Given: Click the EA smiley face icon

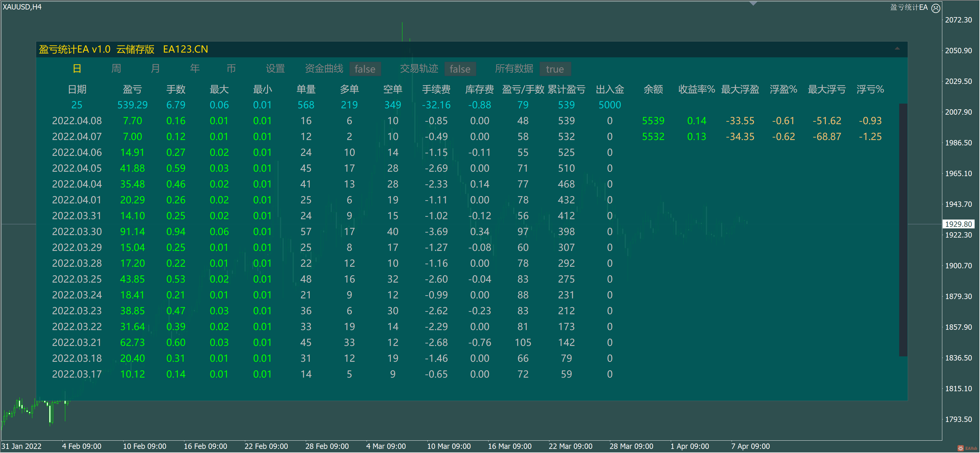Looking at the screenshot, I should pyautogui.click(x=936, y=8).
